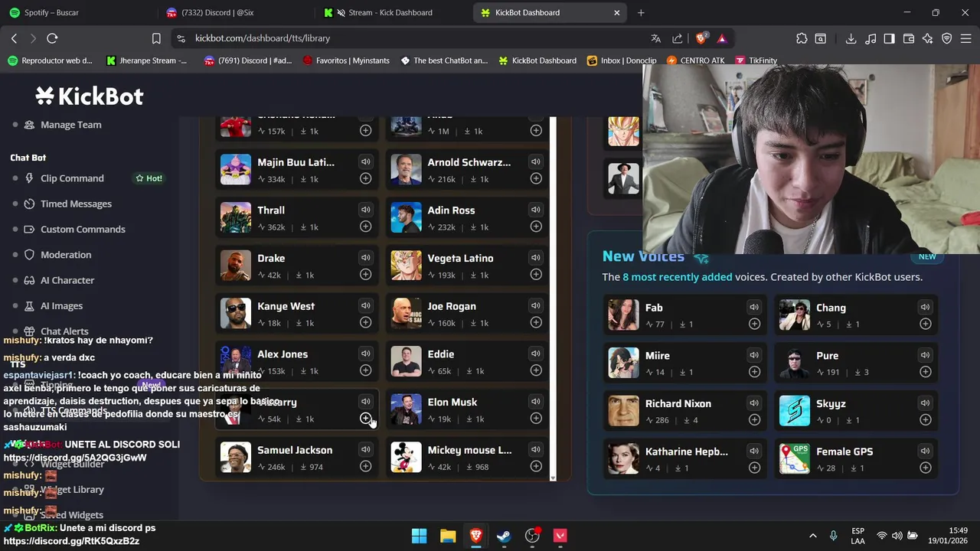The width and height of the screenshot is (980, 551).
Task: Add the Vegeta Latino voice
Action: (x=536, y=274)
